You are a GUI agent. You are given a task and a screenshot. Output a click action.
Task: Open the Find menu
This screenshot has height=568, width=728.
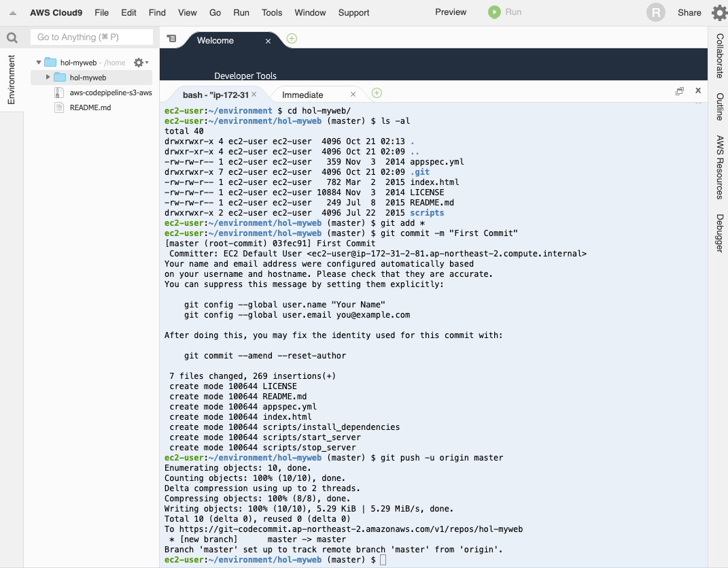[157, 12]
